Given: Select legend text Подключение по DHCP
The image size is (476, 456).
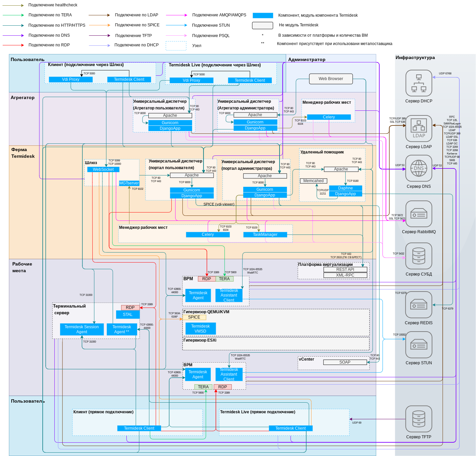Looking at the screenshot, I should [136, 45].
